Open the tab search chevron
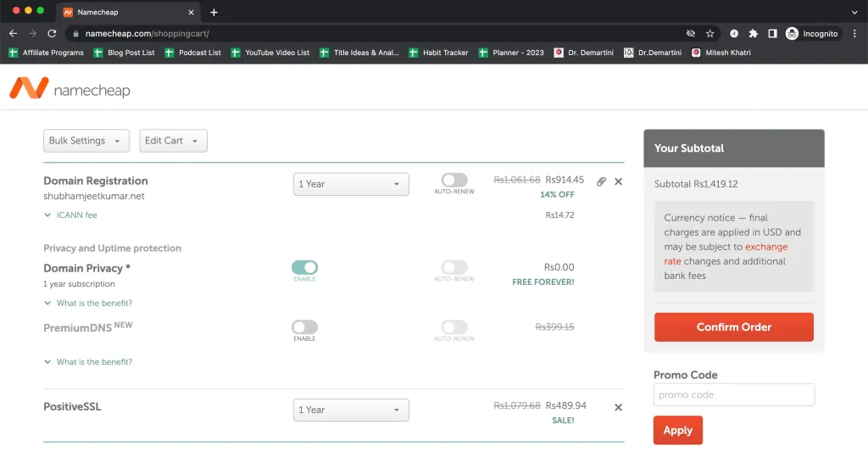Viewport: 868px width, 458px height. coord(854,12)
